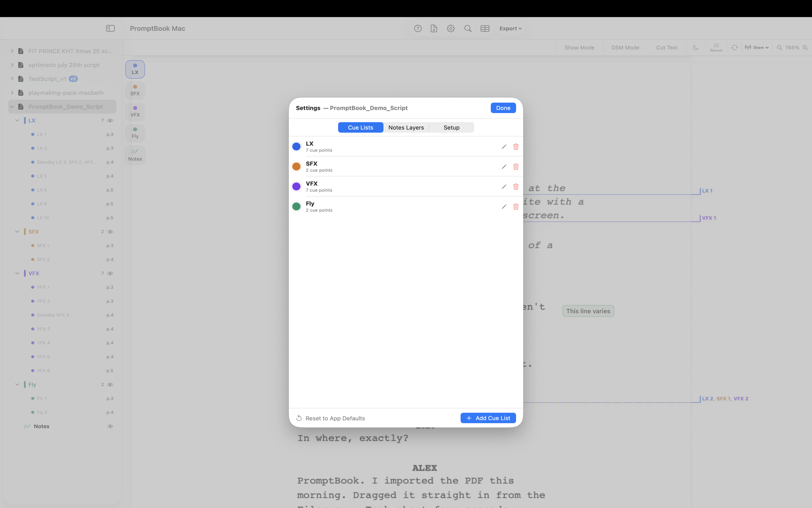
Task: Open the Share dropdown
Action: (x=756, y=47)
